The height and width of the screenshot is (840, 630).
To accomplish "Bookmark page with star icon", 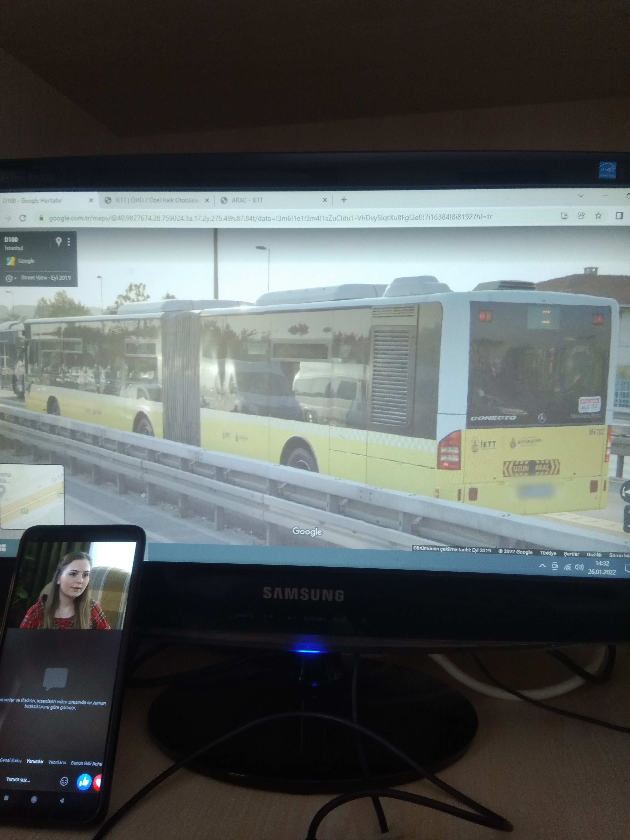I will [598, 216].
